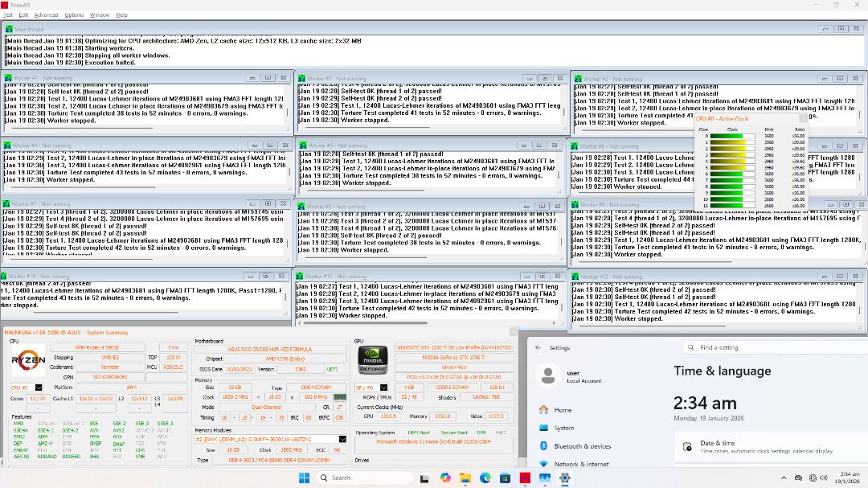Open the Advanced menu in Prime95

[x=46, y=14]
